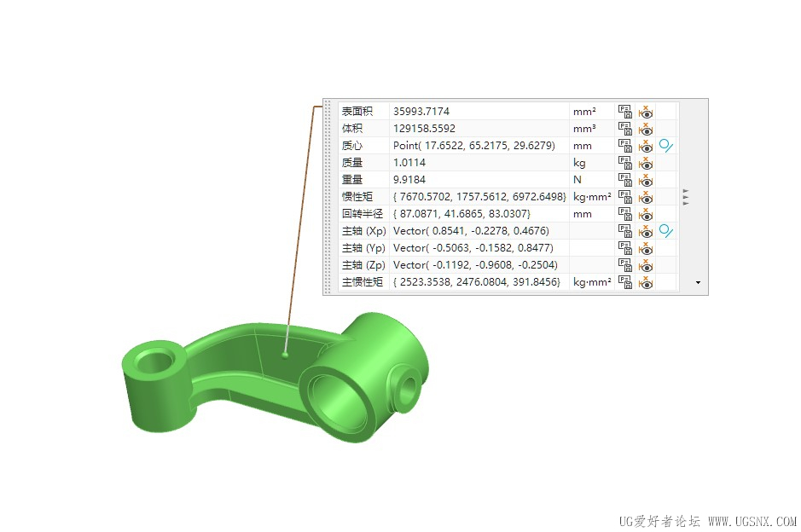
Task: Click save expression icon in 主轴 (Yp) row
Action: pyautogui.click(x=624, y=247)
